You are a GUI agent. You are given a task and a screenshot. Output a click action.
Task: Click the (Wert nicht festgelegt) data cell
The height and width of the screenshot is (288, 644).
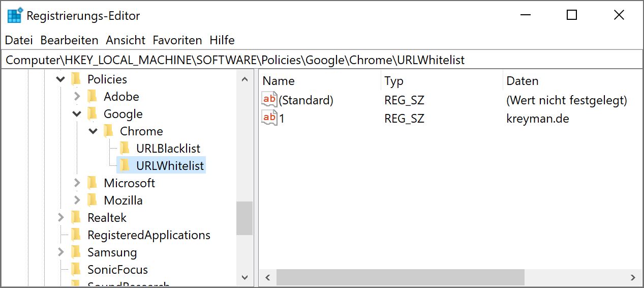pos(566,100)
